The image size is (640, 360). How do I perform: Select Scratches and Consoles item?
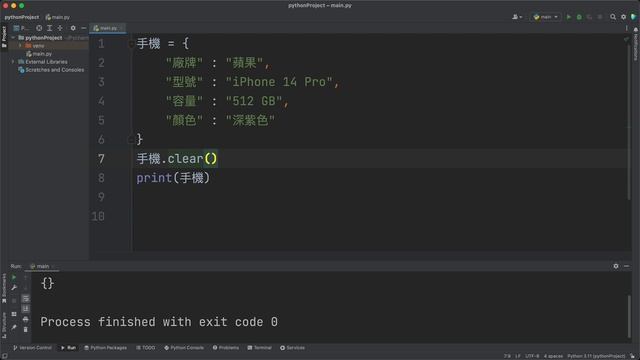(51, 70)
